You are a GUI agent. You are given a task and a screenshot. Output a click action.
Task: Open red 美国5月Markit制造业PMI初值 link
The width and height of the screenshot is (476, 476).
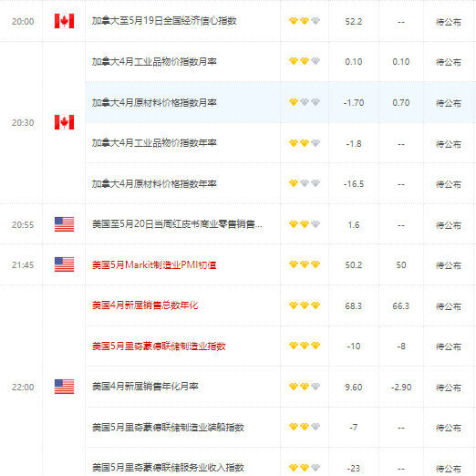pyautogui.click(x=154, y=264)
